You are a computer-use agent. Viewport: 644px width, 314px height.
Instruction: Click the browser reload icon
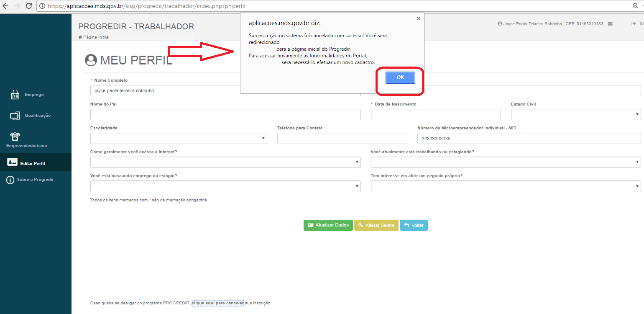click(x=29, y=6)
